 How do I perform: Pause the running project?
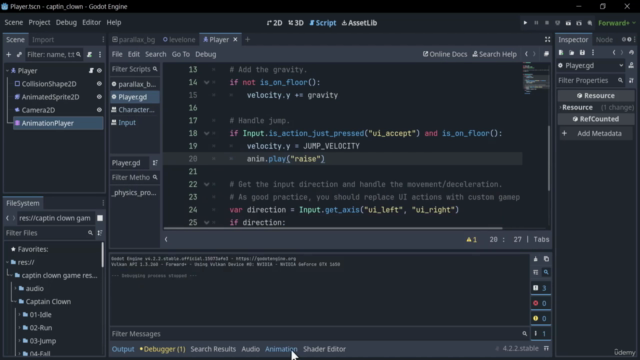click(536, 23)
